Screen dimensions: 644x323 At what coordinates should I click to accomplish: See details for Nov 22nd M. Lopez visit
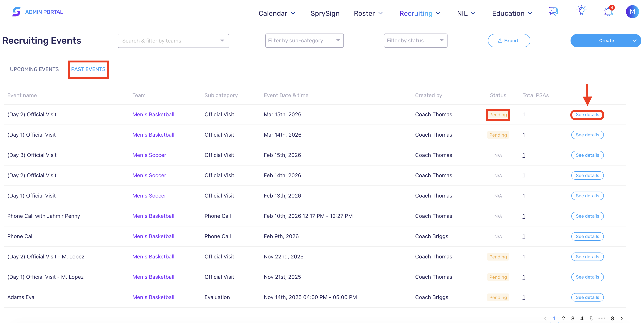point(587,257)
